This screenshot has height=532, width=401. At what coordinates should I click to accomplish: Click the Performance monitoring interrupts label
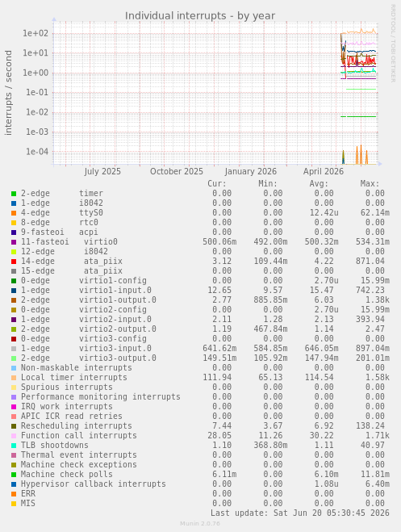tap(101, 397)
